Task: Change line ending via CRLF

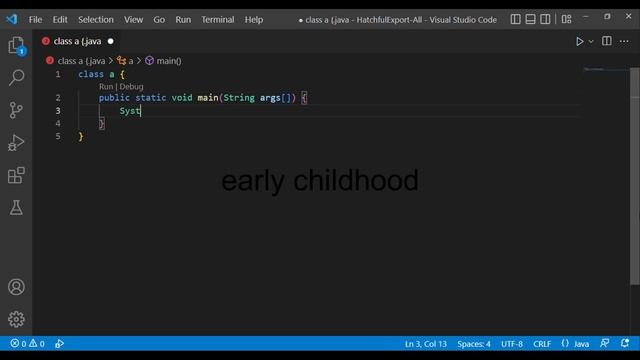Action: [x=542, y=344]
